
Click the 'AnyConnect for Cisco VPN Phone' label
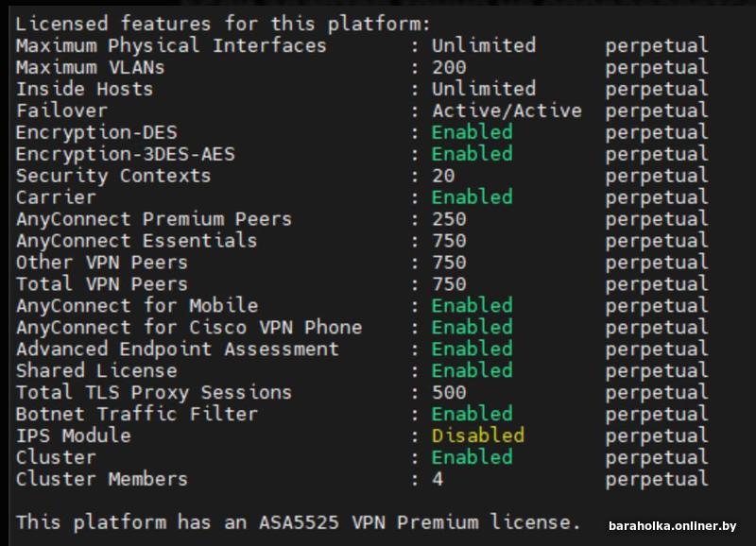(189, 328)
